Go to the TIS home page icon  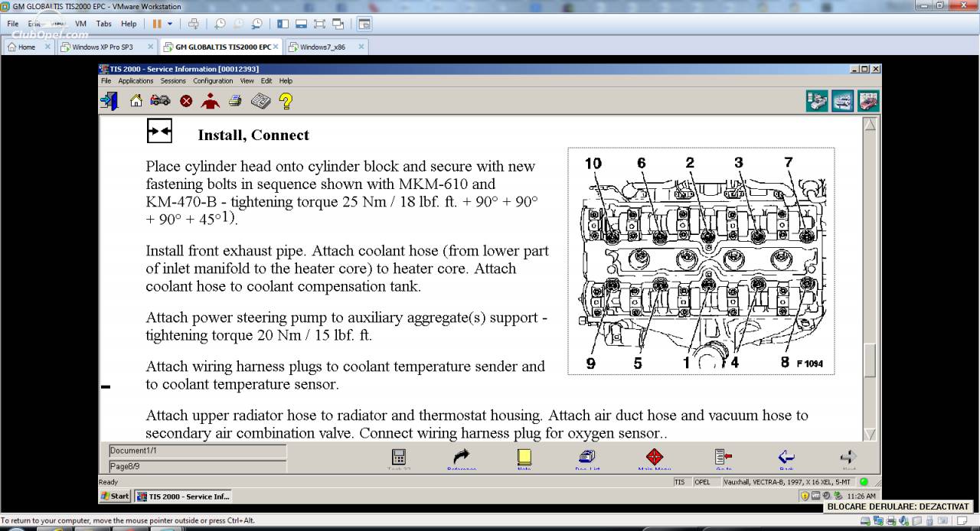(136, 100)
